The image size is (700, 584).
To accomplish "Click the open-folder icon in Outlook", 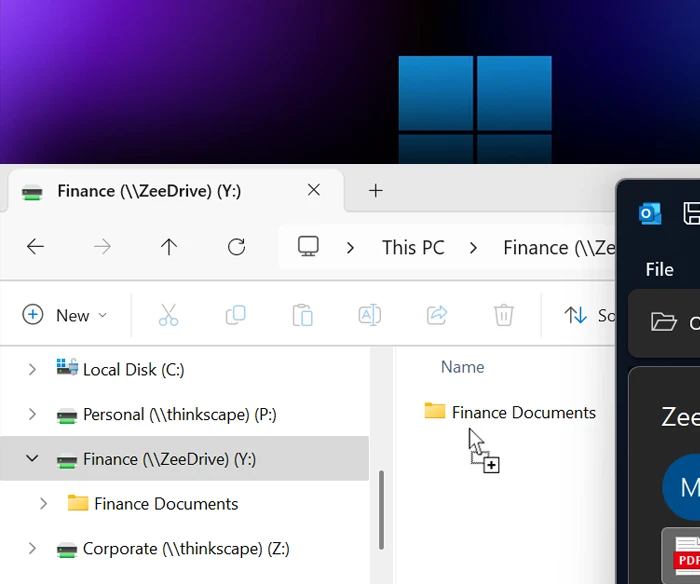I will (x=664, y=321).
